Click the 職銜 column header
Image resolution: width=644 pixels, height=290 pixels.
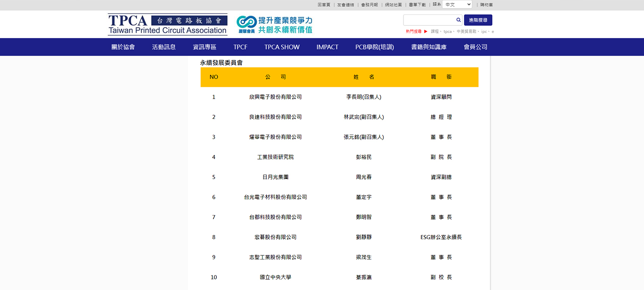tap(441, 77)
